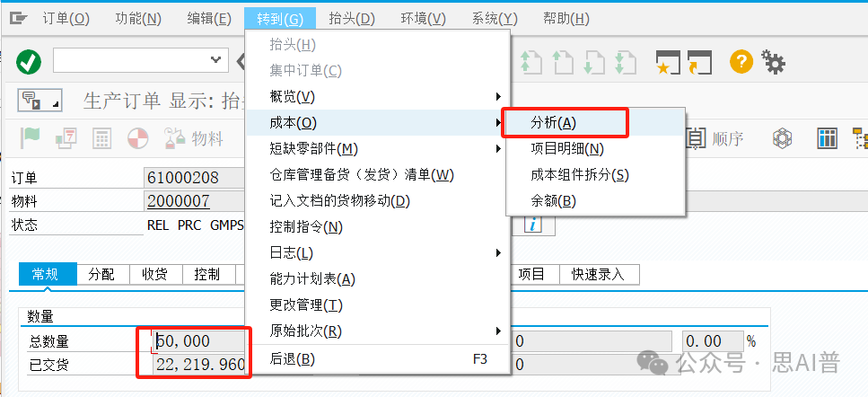868x397 pixels.
Task: Click the status info 'i' icon
Action: click(534, 225)
